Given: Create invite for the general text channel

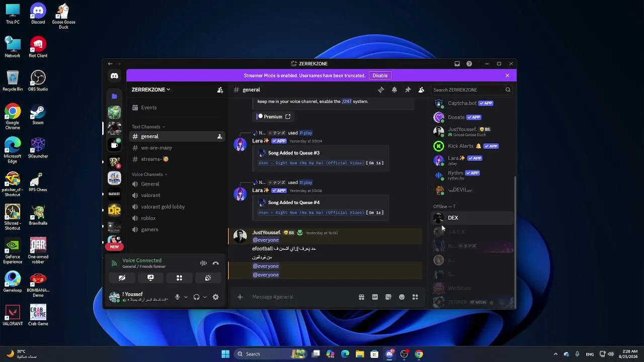Looking at the screenshot, I should [x=219, y=136].
